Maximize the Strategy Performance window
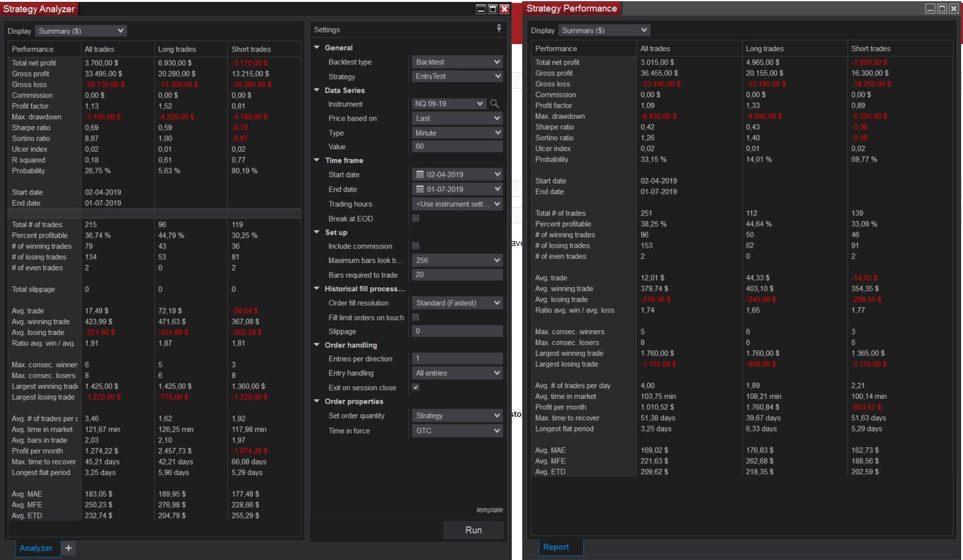Image resolution: width=963 pixels, height=560 pixels. coord(942,9)
